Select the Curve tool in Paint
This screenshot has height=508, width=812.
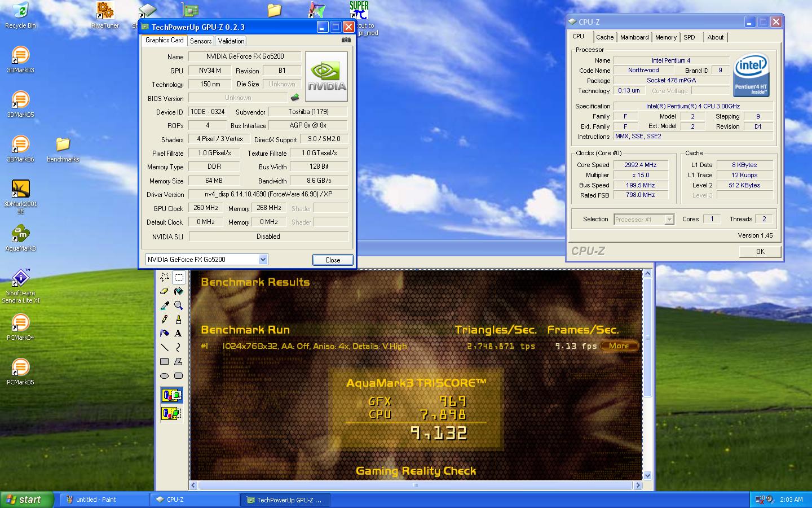click(x=179, y=348)
